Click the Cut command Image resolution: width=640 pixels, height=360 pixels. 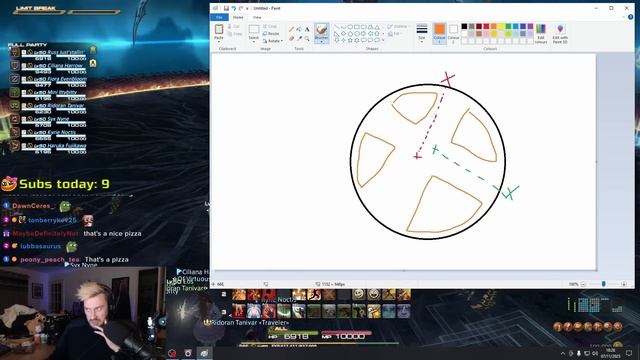coord(233,27)
